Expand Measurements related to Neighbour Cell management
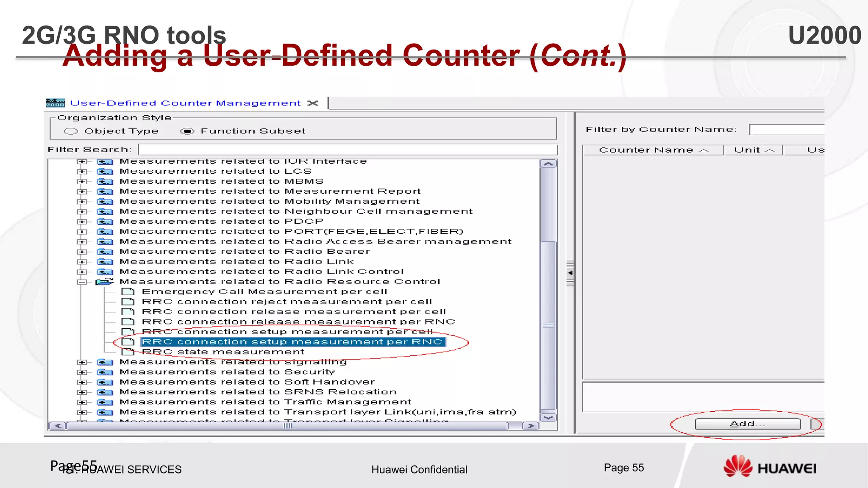This screenshot has height=488, width=868. [82, 212]
